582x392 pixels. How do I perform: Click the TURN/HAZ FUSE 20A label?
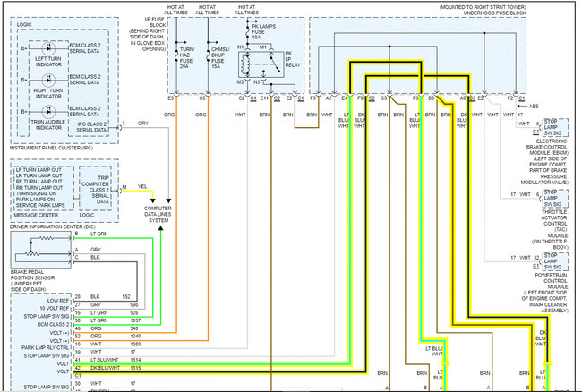tap(186, 58)
